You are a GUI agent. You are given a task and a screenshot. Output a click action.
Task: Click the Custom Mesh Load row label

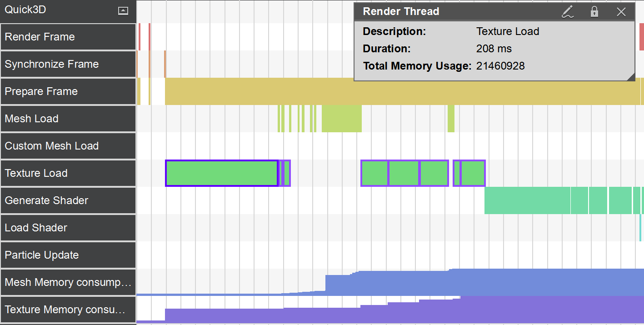coord(51,146)
